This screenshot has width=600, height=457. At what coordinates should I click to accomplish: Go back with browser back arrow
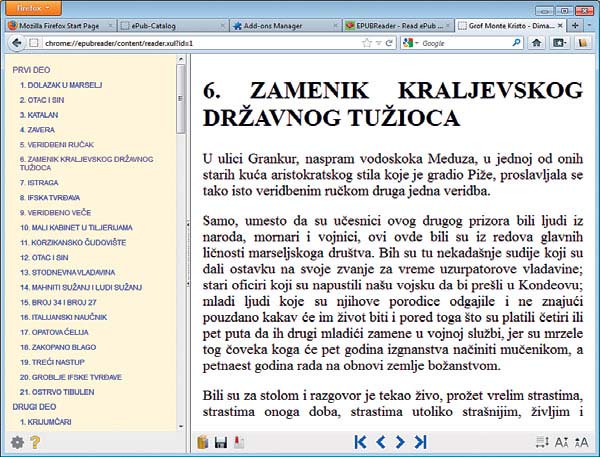[16, 43]
